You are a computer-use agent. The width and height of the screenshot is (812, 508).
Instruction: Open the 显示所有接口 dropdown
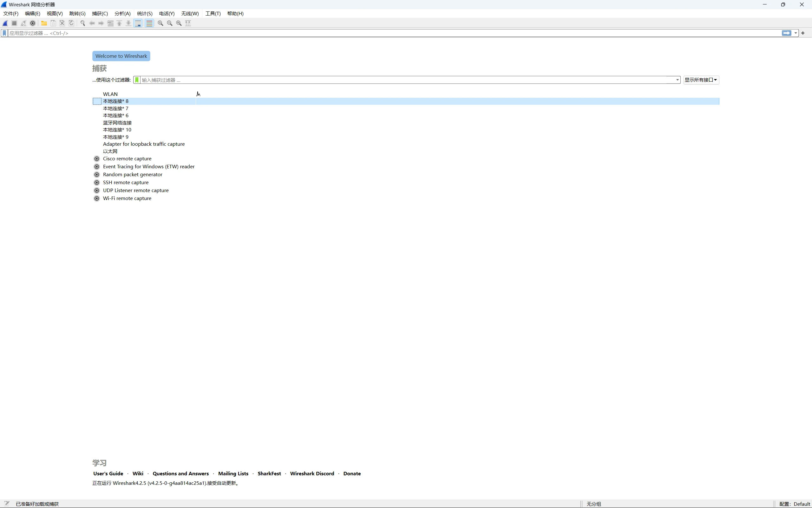click(701, 80)
